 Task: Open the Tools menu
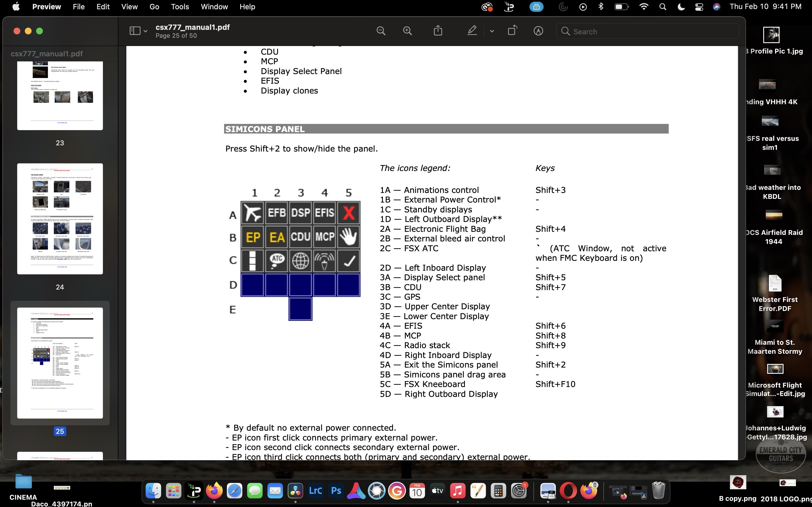click(x=180, y=6)
